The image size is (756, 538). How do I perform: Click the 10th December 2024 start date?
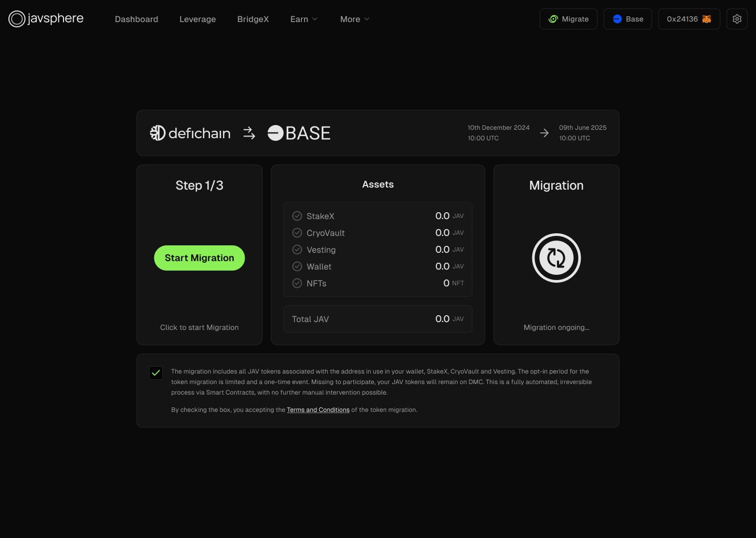point(499,128)
